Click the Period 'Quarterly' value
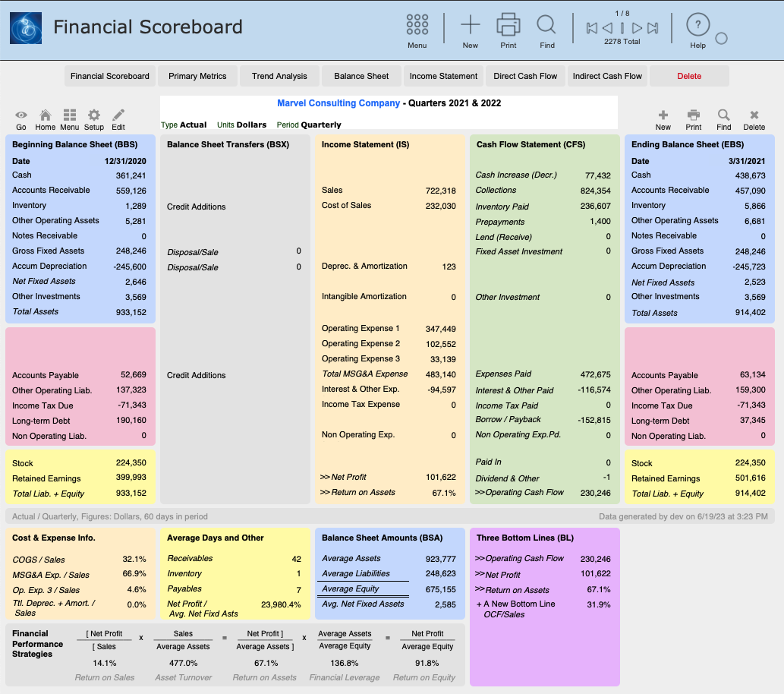Screen dimensions: 784x694 click(321, 125)
